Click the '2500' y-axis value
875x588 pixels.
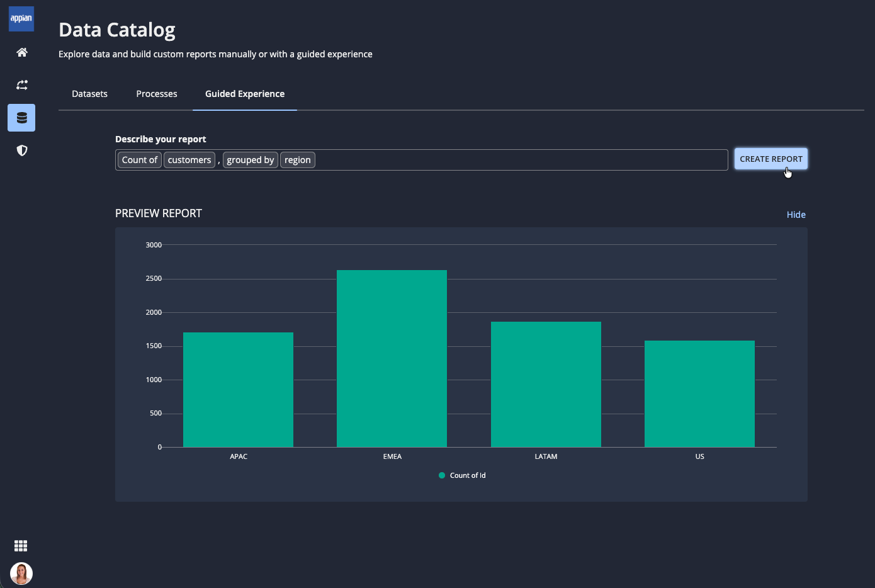pos(154,278)
